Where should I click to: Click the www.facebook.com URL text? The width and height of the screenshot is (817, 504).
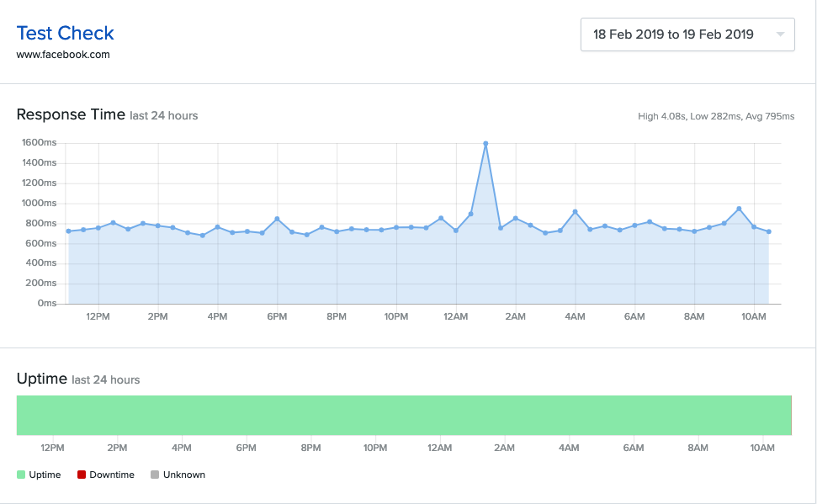63,55
